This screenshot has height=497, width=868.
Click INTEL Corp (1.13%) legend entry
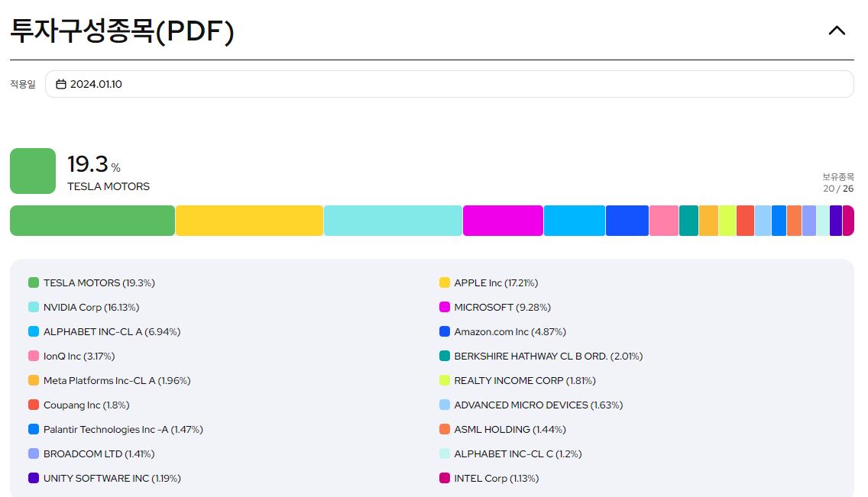(489, 478)
